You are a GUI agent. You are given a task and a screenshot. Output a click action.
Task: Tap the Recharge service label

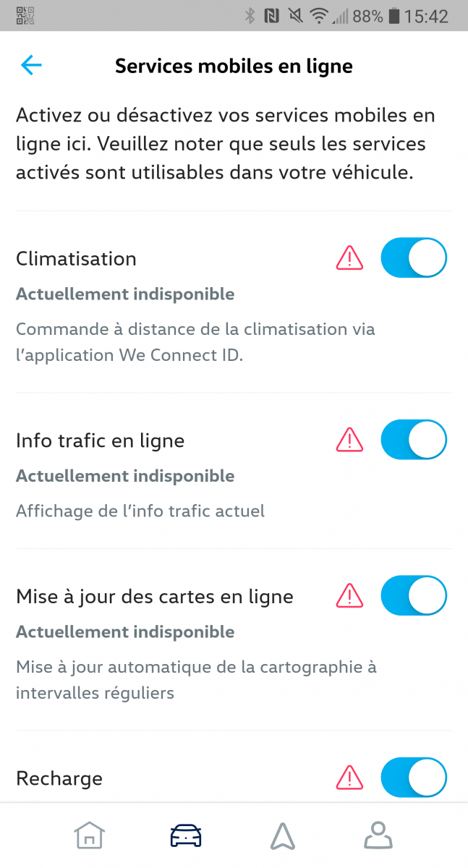pyautogui.click(x=59, y=778)
